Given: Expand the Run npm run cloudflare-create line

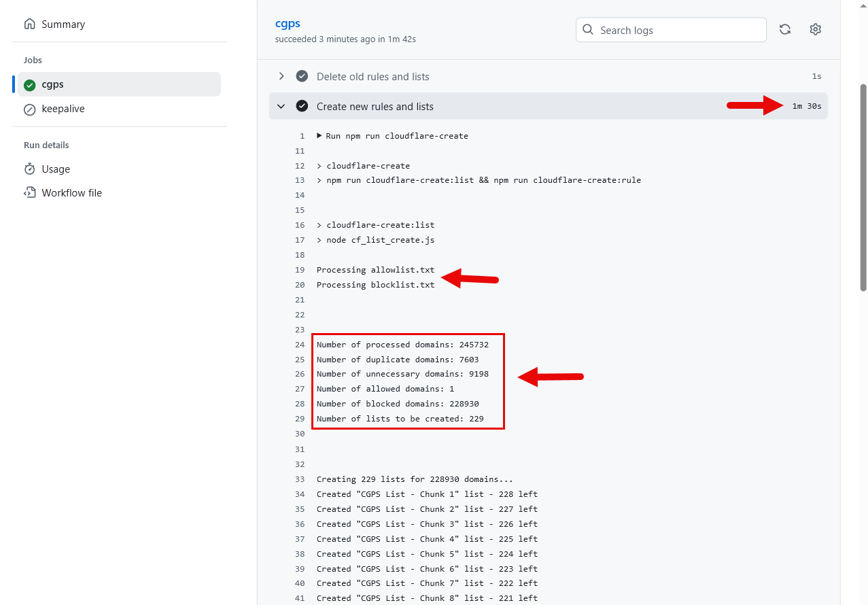Looking at the screenshot, I should 319,136.
